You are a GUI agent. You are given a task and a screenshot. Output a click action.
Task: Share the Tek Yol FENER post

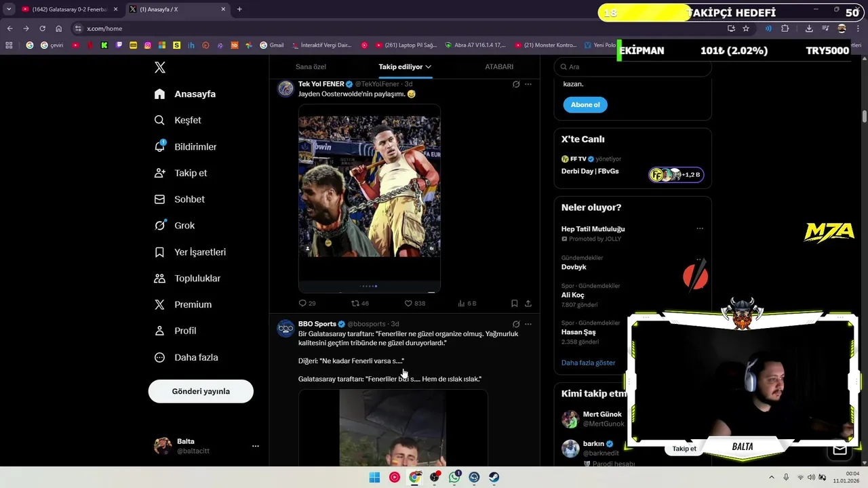click(x=528, y=304)
